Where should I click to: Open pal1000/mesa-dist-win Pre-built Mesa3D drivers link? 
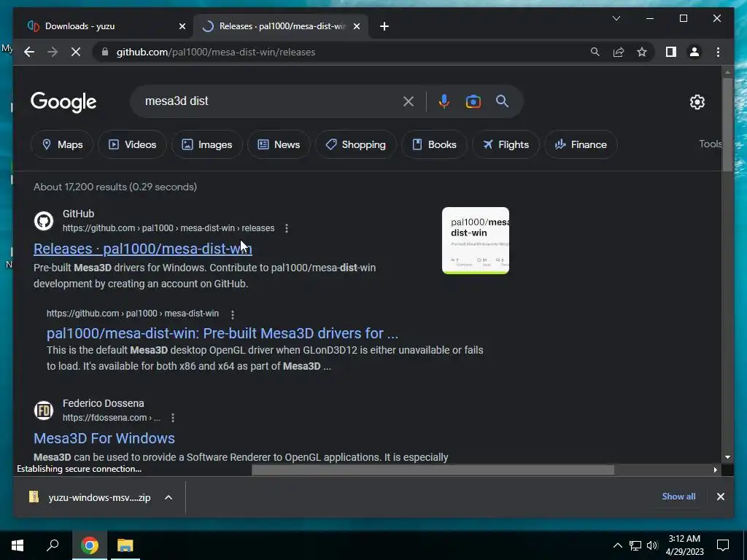coord(222,332)
